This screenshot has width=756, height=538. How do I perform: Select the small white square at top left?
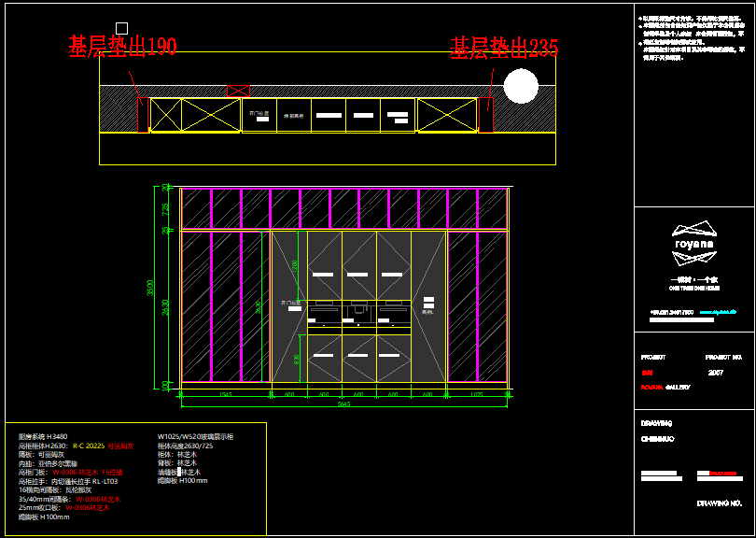click(x=120, y=28)
